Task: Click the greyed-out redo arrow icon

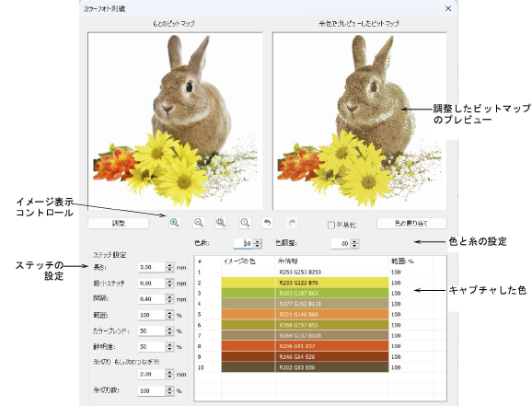Action: (x=292, y=223)
